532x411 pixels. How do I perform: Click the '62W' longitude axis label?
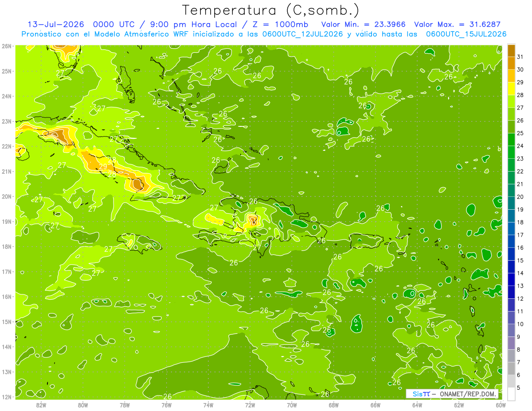(x=459, y=405)
